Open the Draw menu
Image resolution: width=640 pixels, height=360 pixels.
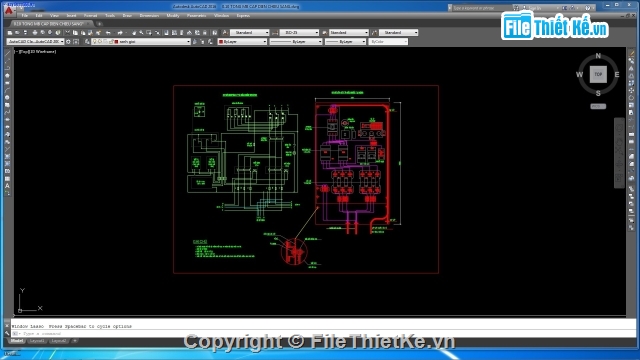click(127, 16)
